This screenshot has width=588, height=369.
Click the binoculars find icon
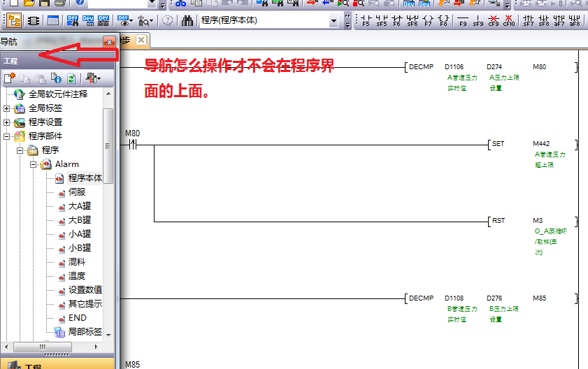pyautogui.click(x=187, y=20)
